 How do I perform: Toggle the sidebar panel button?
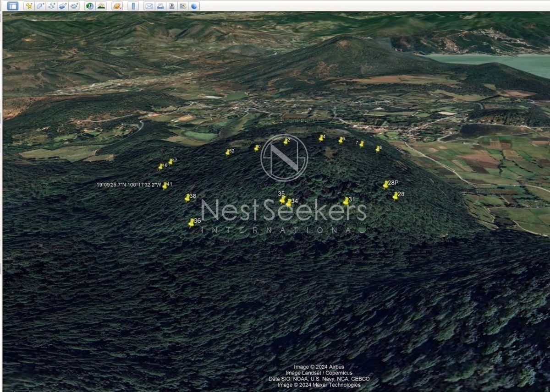click(x=13, y=6)
